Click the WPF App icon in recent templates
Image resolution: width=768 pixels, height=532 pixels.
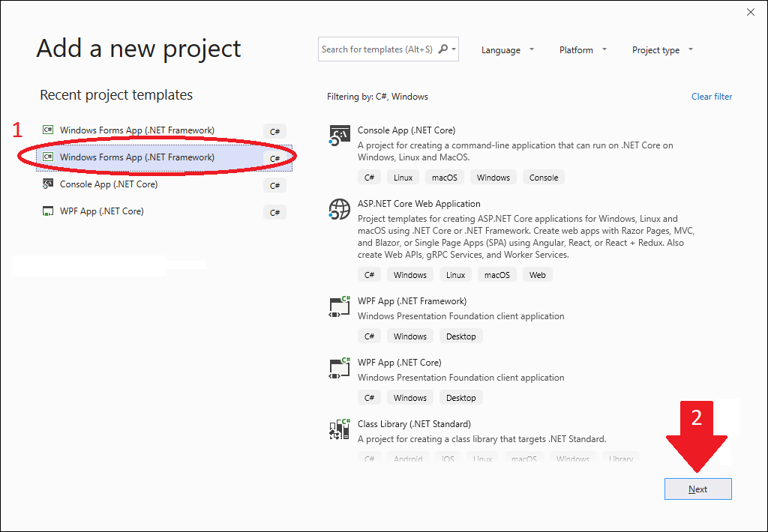(x=47, y=211)
